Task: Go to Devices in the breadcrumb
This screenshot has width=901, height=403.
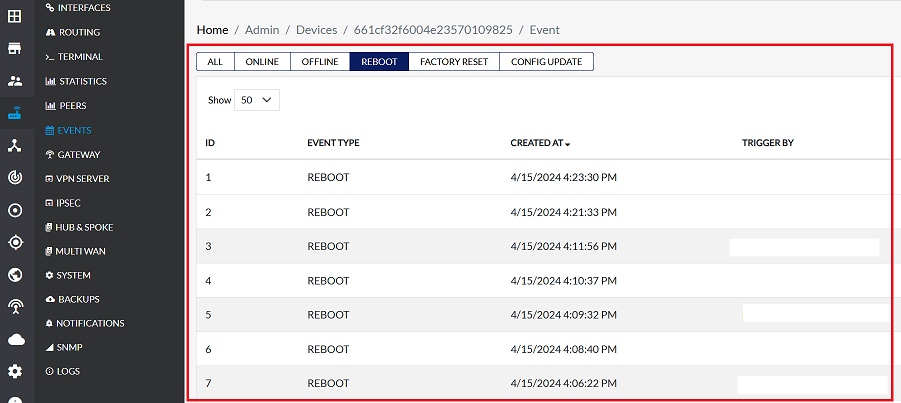Action: coord(316,30)
